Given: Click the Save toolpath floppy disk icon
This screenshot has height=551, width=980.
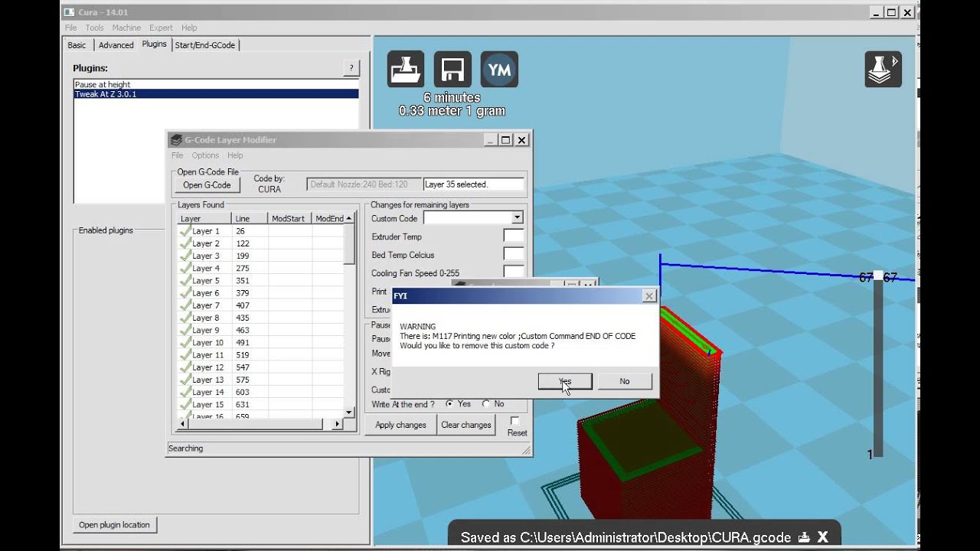Looking at the screenshot, I should tap(452, 70).
